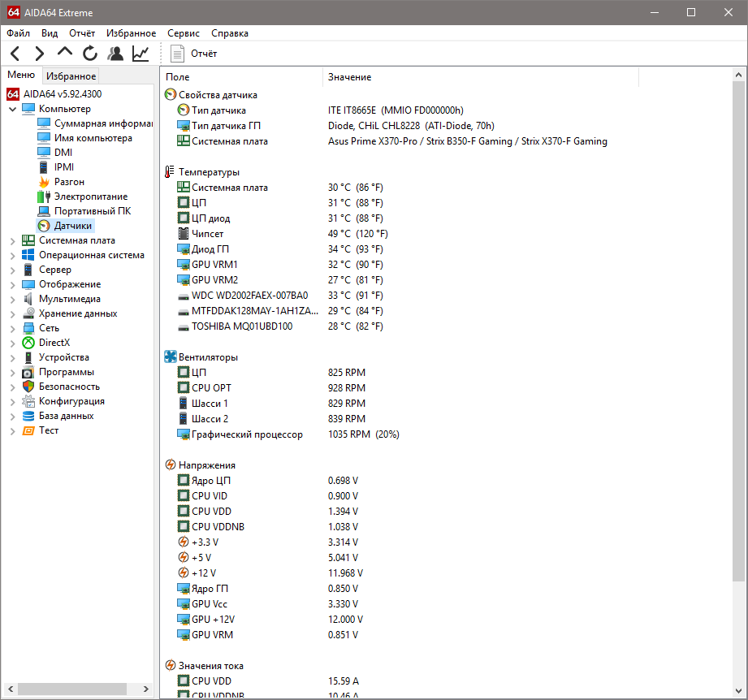The height and width of the screenshot is (700, 748).
Task: Open the Вид menu
Action: [50, 33]
